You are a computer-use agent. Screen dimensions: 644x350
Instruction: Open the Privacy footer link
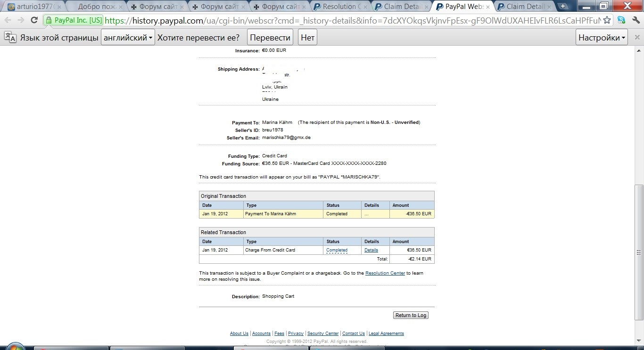click(296, 334)
